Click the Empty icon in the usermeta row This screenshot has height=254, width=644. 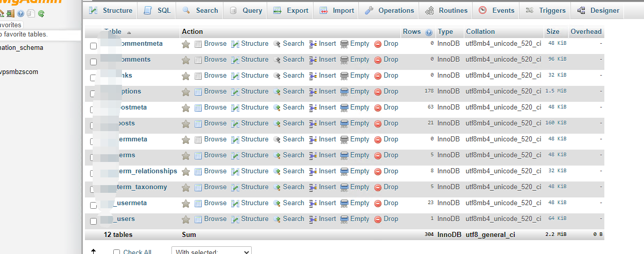click(344, 204)
